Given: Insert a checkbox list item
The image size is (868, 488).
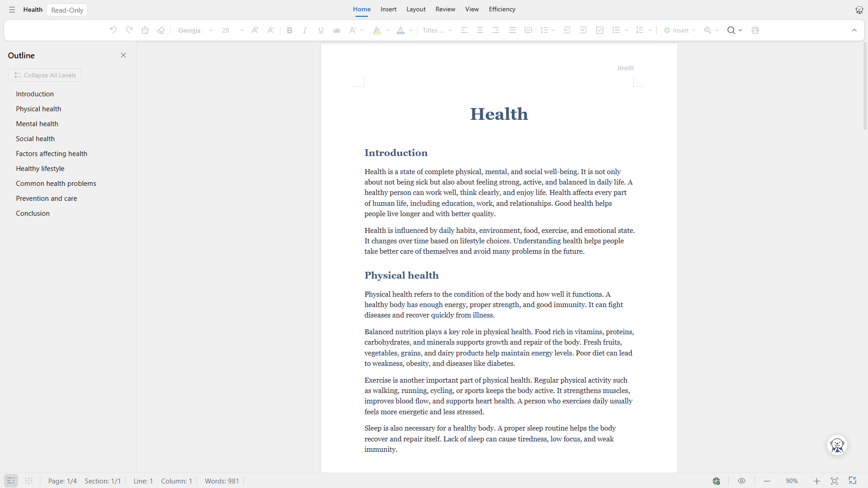Looking at the screenshot, I should pos(600,30).
